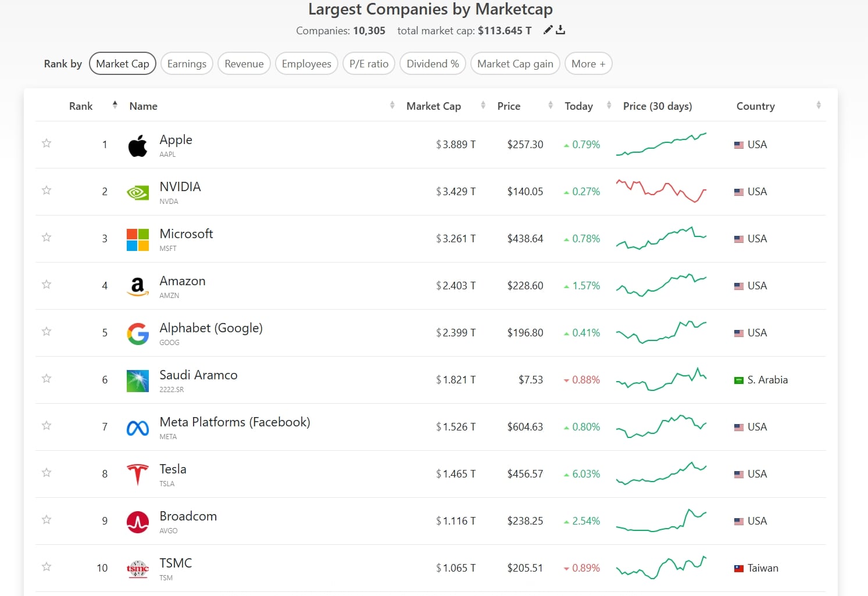Viewport: 868px width, 596px height.
Task: Click the Taiwan country label
Action: click(x=763, y=568)
